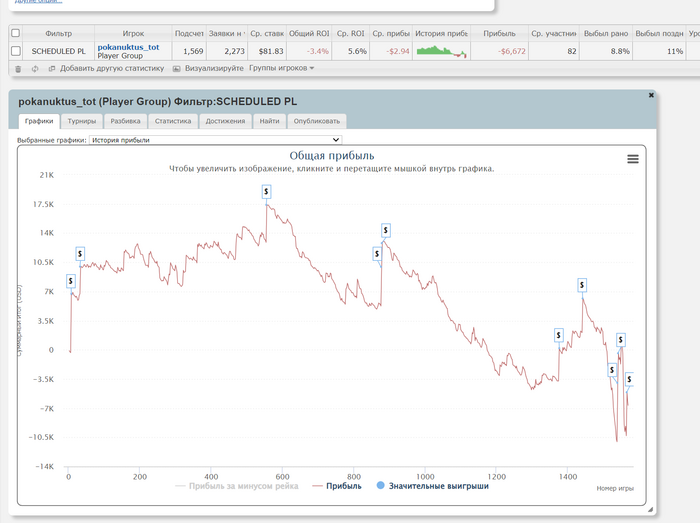
Task: Open the 'Выбранные графики' dropdown
Action: click(x=216, y=140)
